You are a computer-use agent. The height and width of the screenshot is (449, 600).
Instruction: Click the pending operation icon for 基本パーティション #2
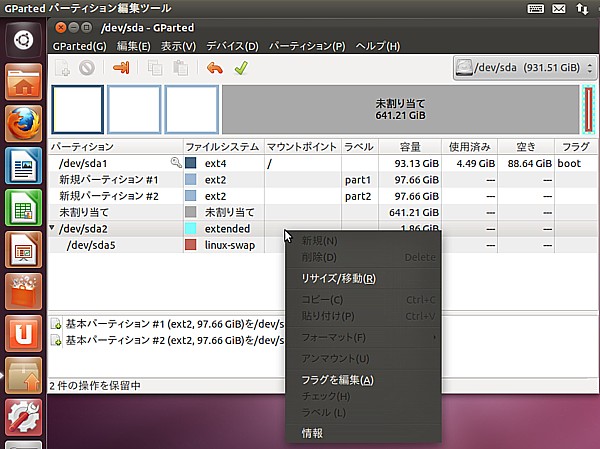56,340
